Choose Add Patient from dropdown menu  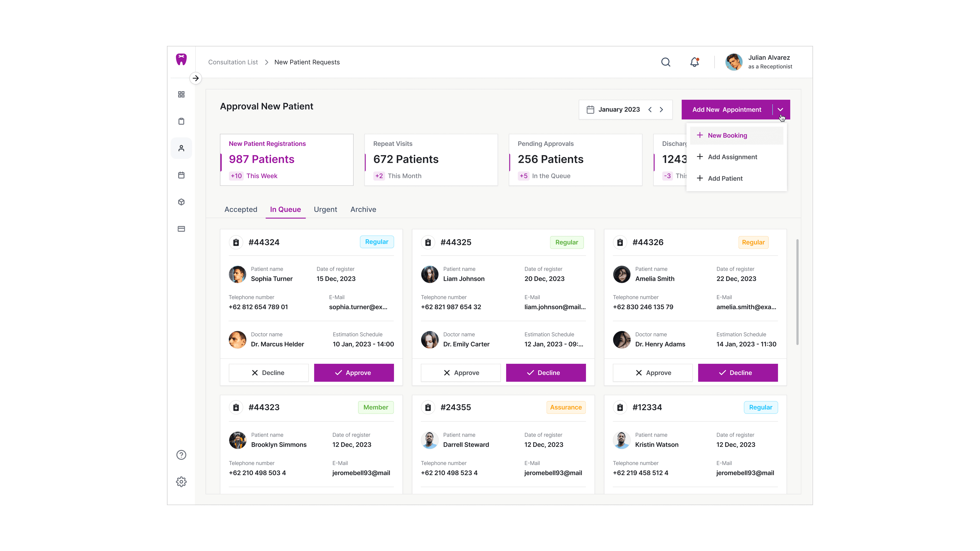[x=725, y=178]
